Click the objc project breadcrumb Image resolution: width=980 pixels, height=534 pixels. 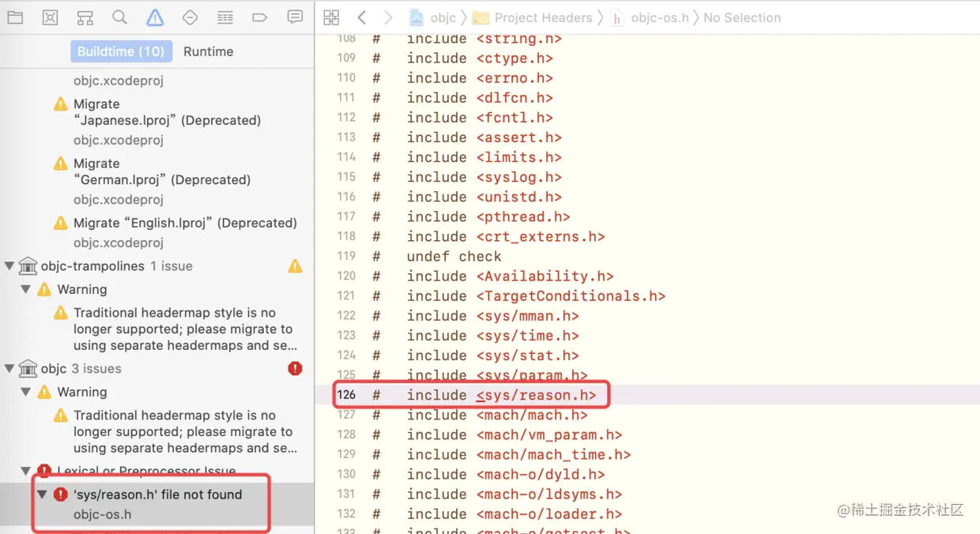click(434, 17)
